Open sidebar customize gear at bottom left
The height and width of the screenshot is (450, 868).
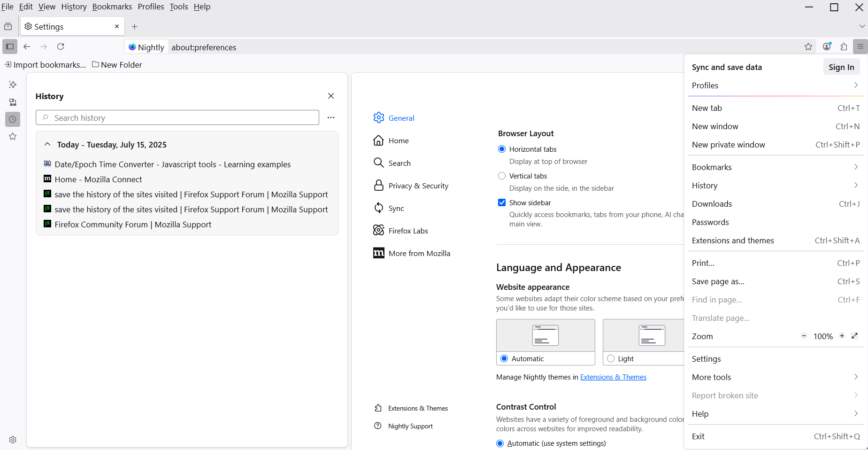tap(13, 440)
